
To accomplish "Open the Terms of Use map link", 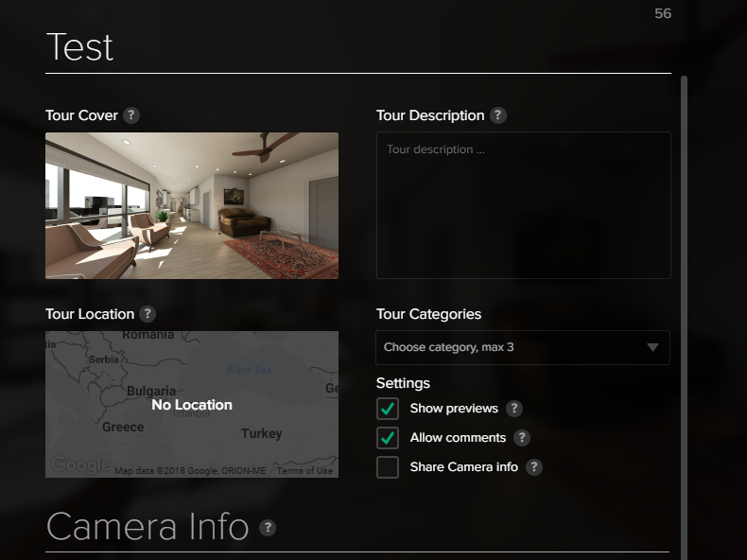I will point(304,471).
